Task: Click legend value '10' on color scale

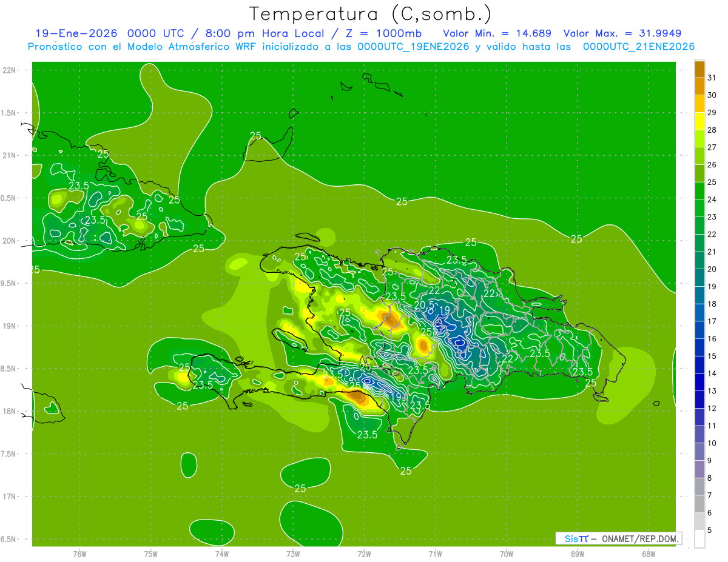Action: click(712, 443)
